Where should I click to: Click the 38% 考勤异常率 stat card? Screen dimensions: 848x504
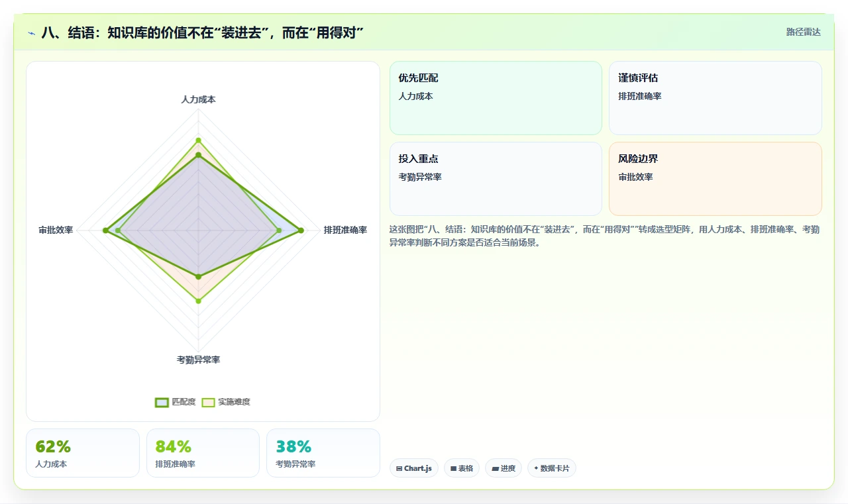(x=323, y=453)
